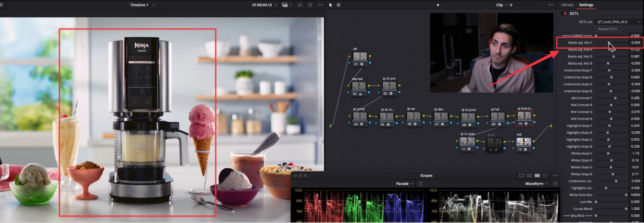Click the White Point Nits value 10000
The height and width of the screenshot is (223, 644).
tap(635, 195)
